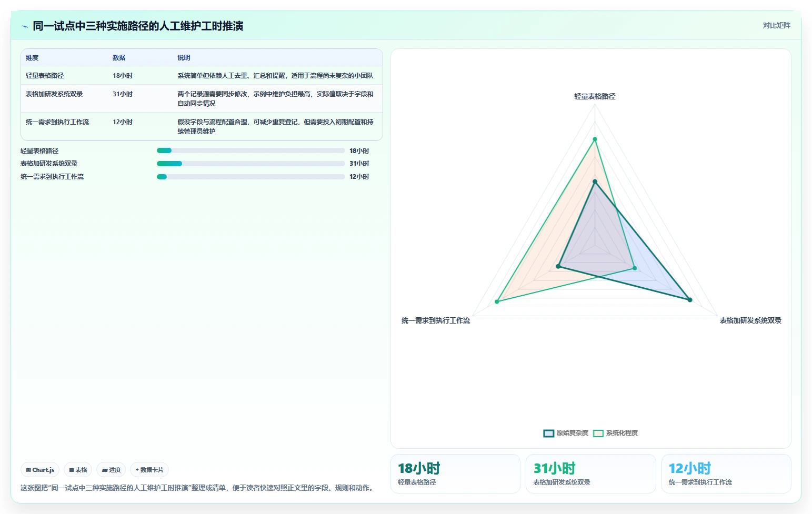Click the description starting 假设字段与流程配置合理

pyautogui.click(x=275, y=127)
